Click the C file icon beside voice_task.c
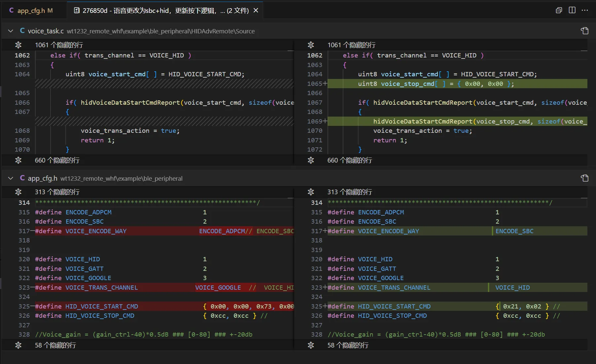596x364 pixels. pos(22,31)
